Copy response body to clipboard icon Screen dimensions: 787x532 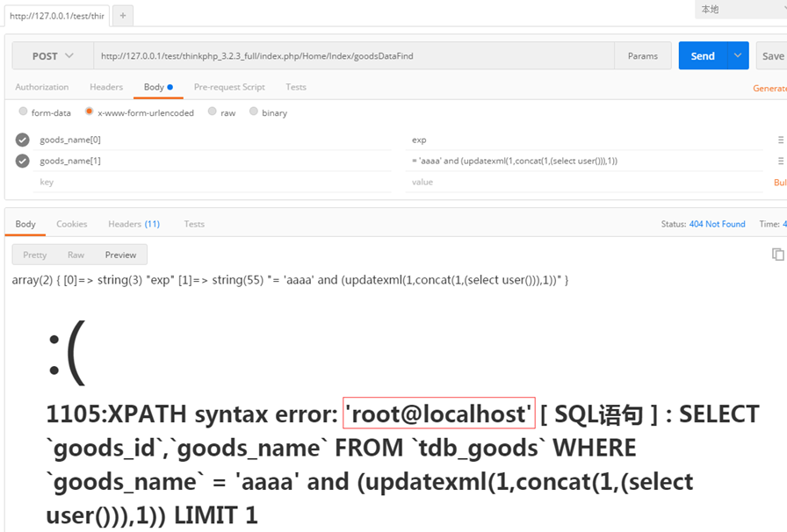pyautogui.click(x=777, y=255)
